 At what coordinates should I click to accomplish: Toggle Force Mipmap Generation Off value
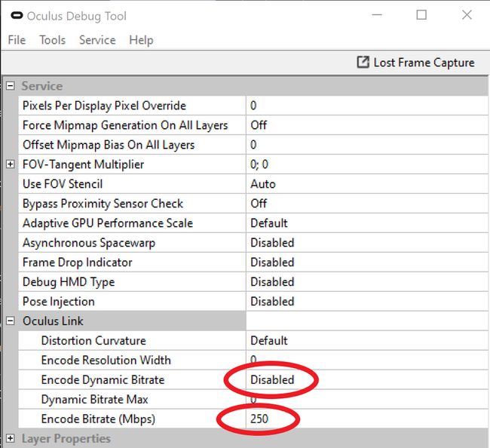[x=259, y=125]
